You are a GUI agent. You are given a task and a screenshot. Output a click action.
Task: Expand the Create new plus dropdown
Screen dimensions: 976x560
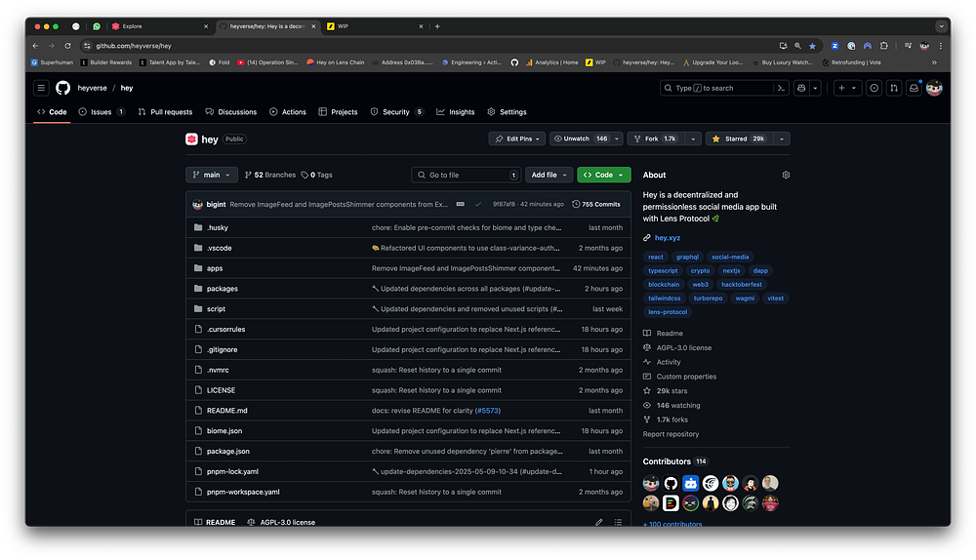click(847, 88)
